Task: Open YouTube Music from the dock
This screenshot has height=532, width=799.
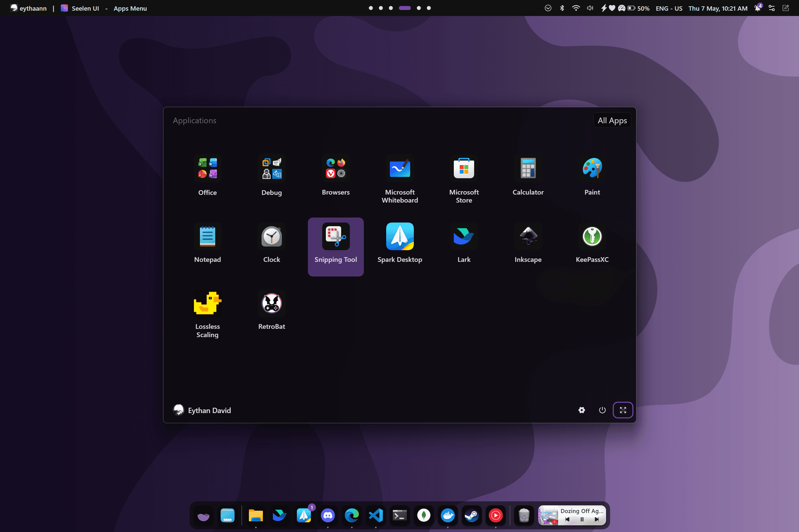Action: click(495, 515)
